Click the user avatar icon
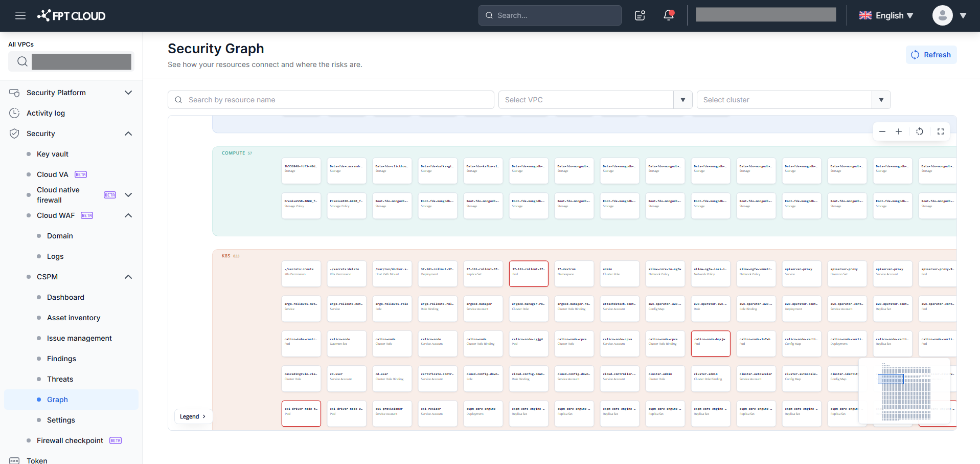The image size is (980, 464). [x=942, y=15]
